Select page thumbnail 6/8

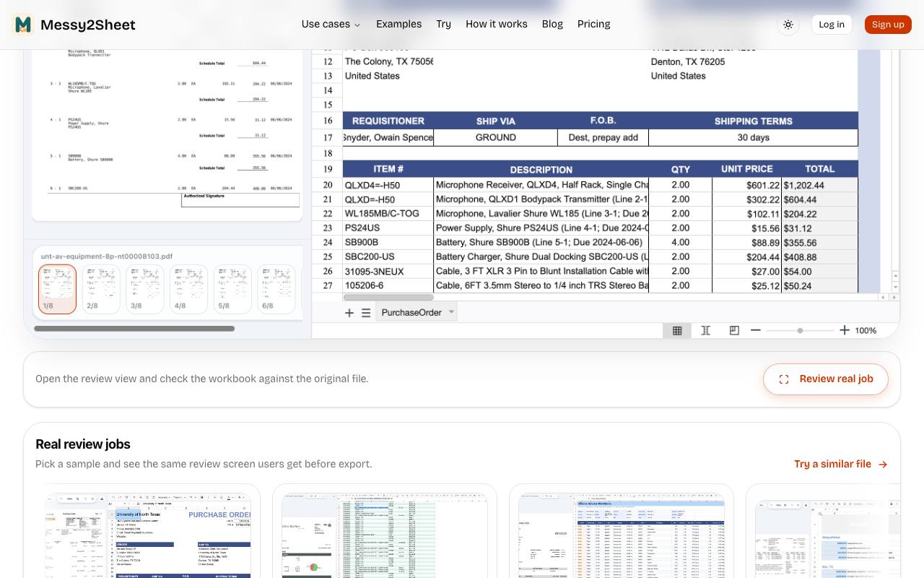click(277, 289)
